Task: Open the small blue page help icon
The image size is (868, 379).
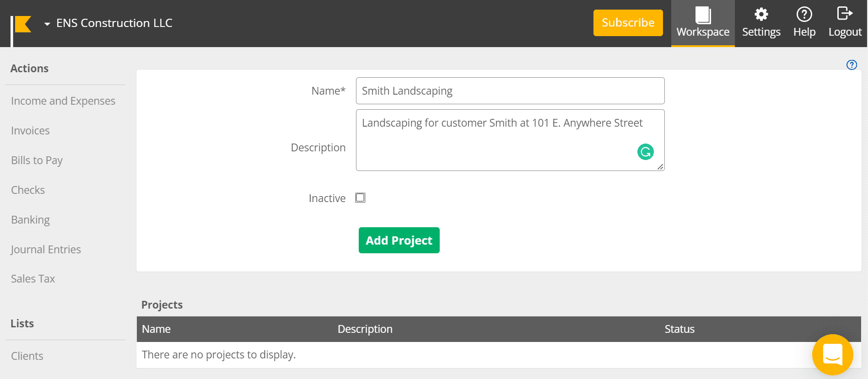Action: [852, 65]
